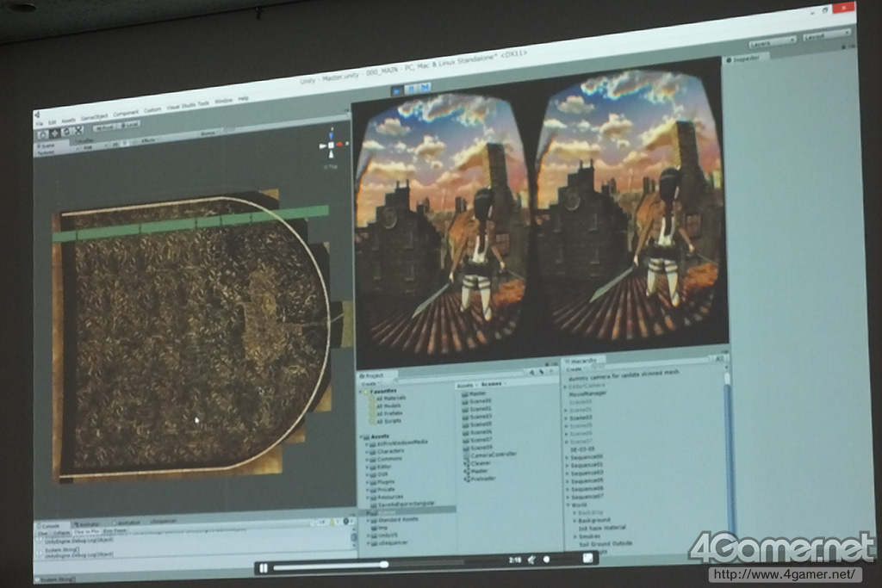Click the Assets breadcrumb in Project panel
Viewport: 882px width, 588px height.
[464, 385]
